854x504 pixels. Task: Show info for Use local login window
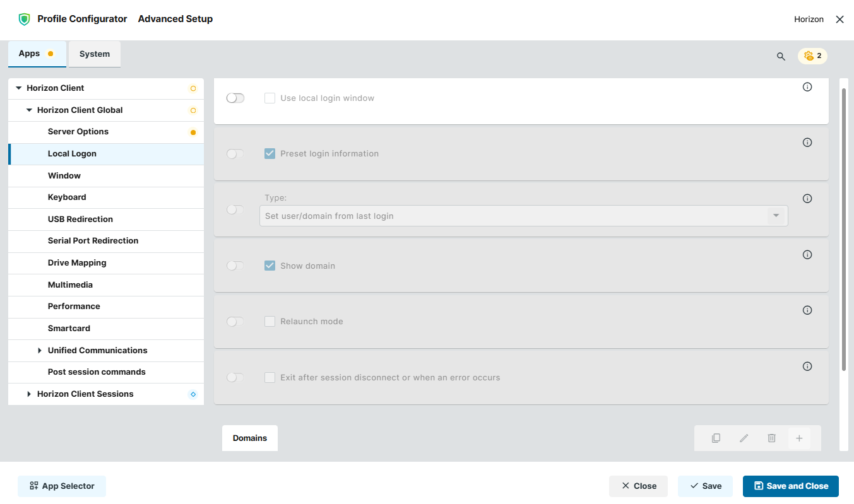pyautogui.click(x=807, y=87)
